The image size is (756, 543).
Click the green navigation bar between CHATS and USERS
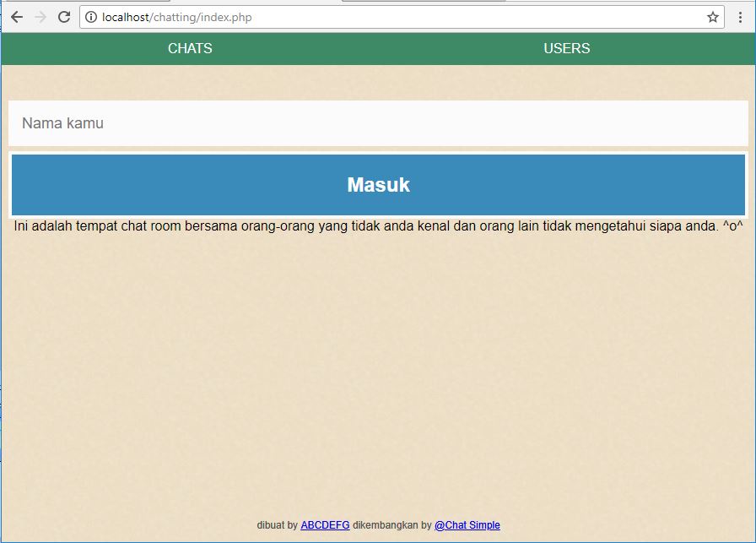(378, 48)
